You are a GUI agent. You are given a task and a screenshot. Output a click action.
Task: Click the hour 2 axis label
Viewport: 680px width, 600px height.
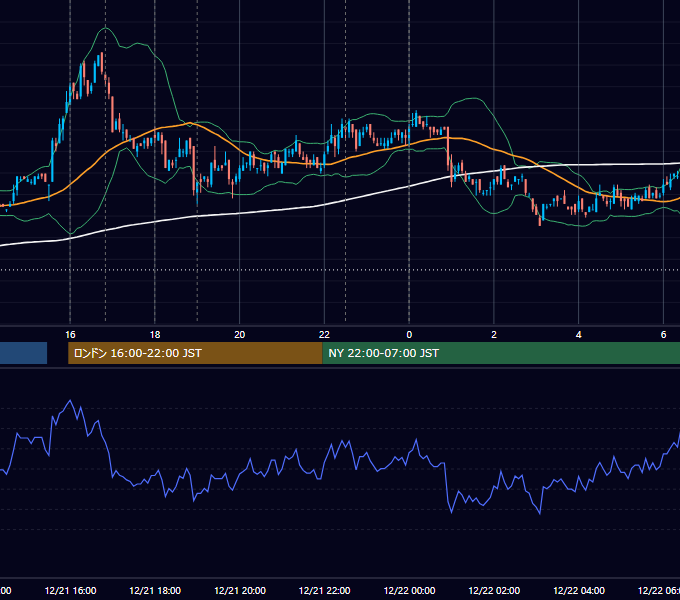coord(494,335)
